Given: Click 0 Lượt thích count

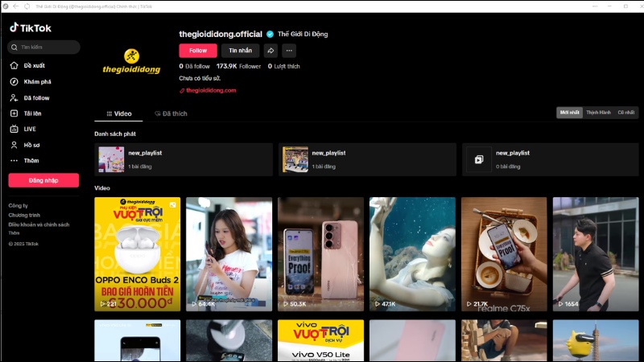Looking at the screenshot, I should tap(284, 66).
